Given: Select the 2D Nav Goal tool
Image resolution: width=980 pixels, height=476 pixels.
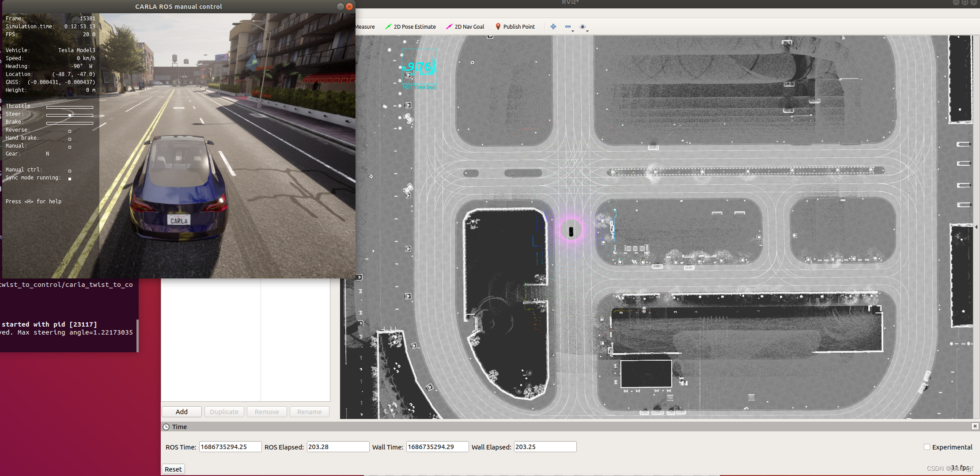Looking at the screenshot, I should [x=465, y=27].
